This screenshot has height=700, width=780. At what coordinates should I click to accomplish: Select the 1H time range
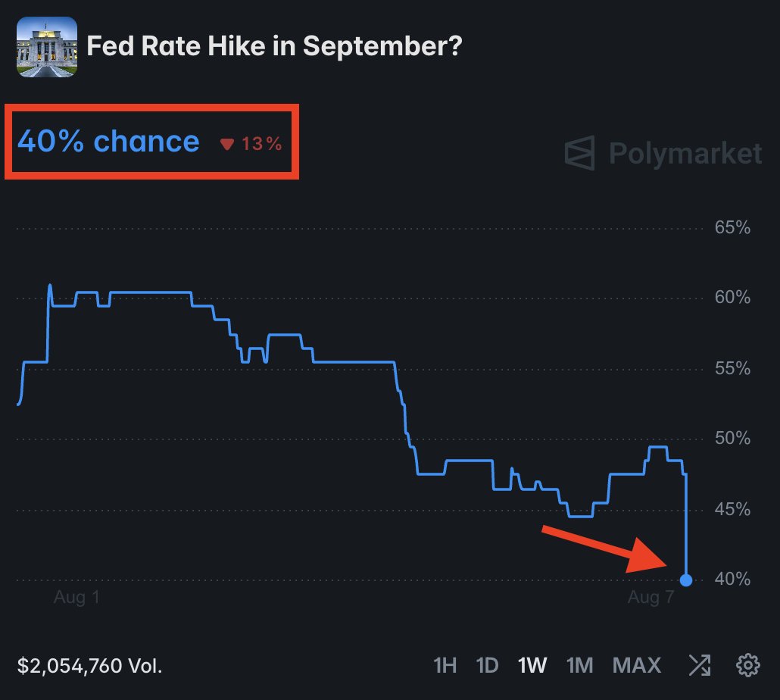click(445, 665)
